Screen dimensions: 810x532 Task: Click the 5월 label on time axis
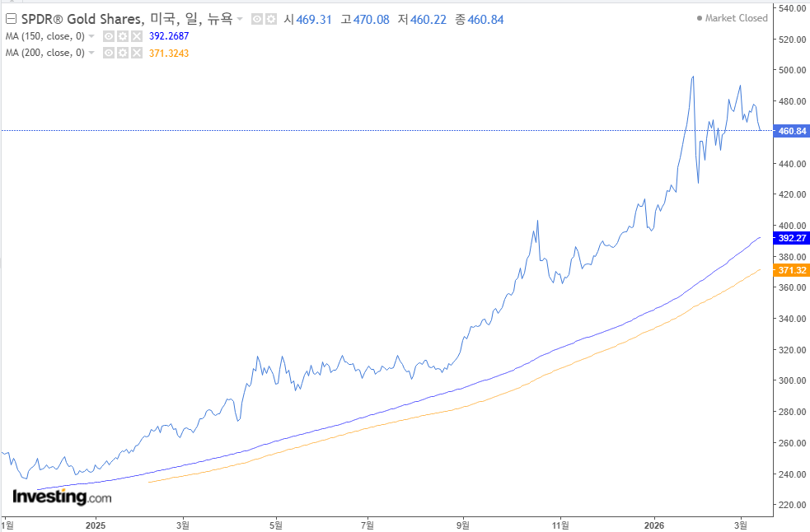click(x=276, y=525)
